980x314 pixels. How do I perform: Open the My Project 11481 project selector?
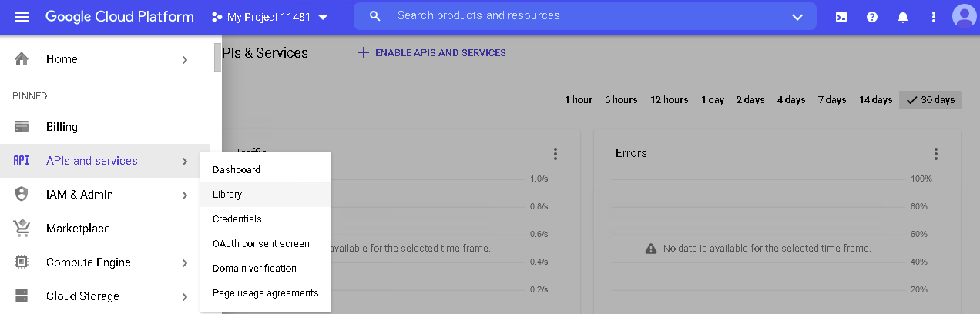coord(269,17)
